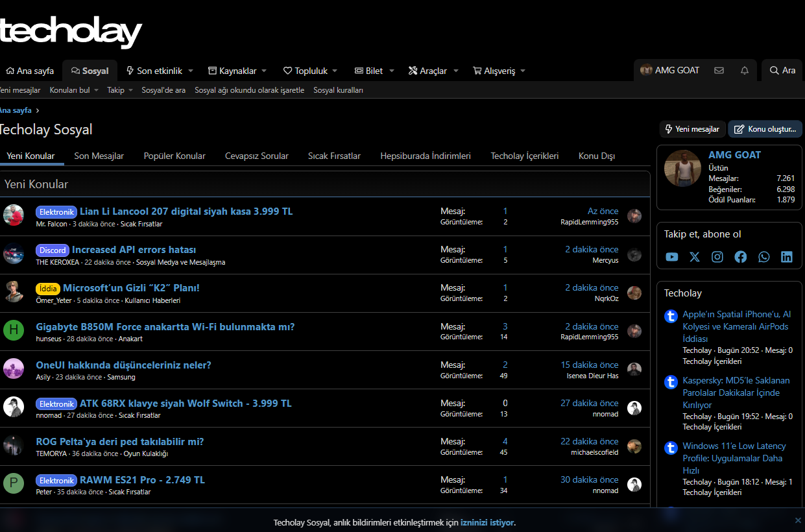Open the Apple Spatial iPhone article icon
This screenshot has width=805, height=532.
point(671,317)
